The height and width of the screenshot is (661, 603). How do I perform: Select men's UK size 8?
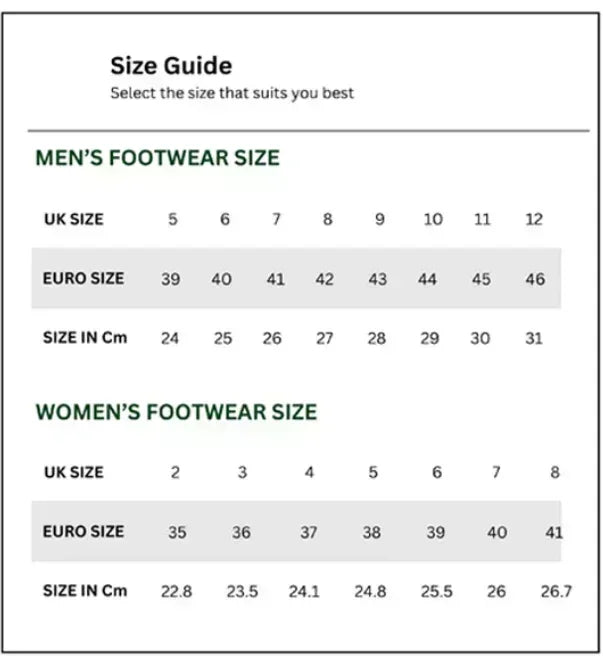pyautogui.click(x=327, y=219)
